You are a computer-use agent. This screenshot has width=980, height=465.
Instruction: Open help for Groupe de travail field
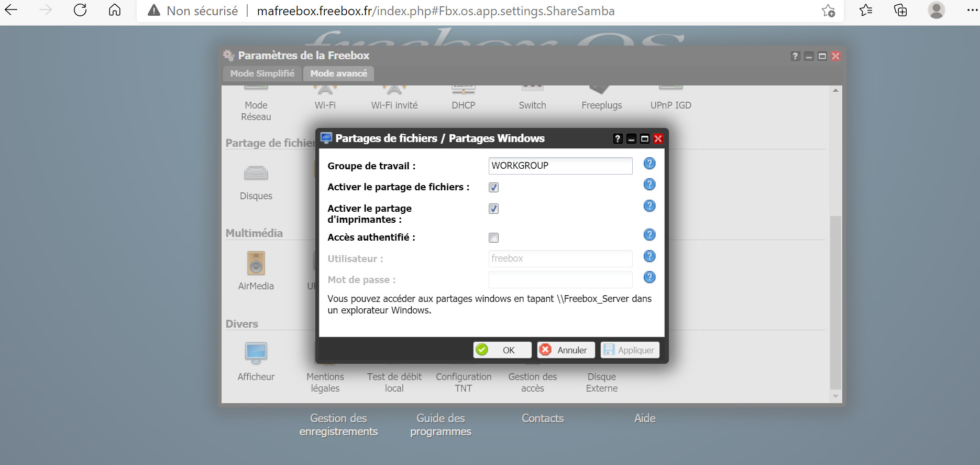(x=649, y=164)
